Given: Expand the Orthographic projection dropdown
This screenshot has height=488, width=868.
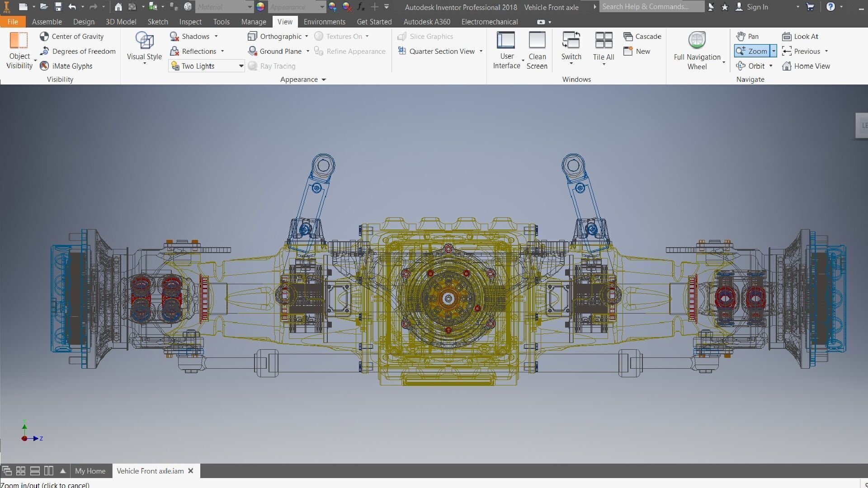Looking at the screenshot, I should (307, 37).
